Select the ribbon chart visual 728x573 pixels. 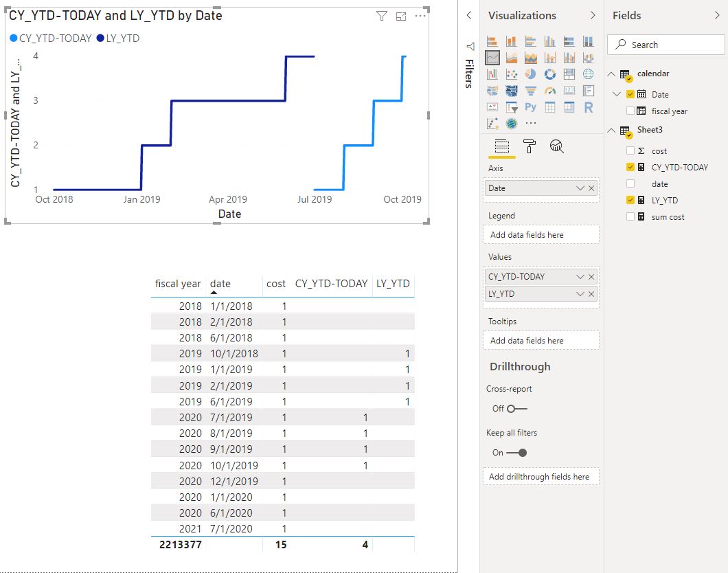coord(589,58)
